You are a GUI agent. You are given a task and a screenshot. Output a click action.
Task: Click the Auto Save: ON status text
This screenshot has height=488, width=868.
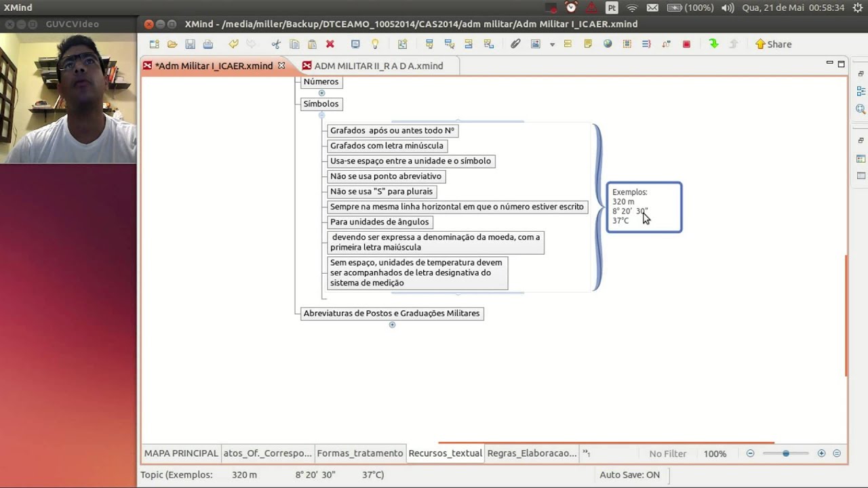(x=629, y=474)
